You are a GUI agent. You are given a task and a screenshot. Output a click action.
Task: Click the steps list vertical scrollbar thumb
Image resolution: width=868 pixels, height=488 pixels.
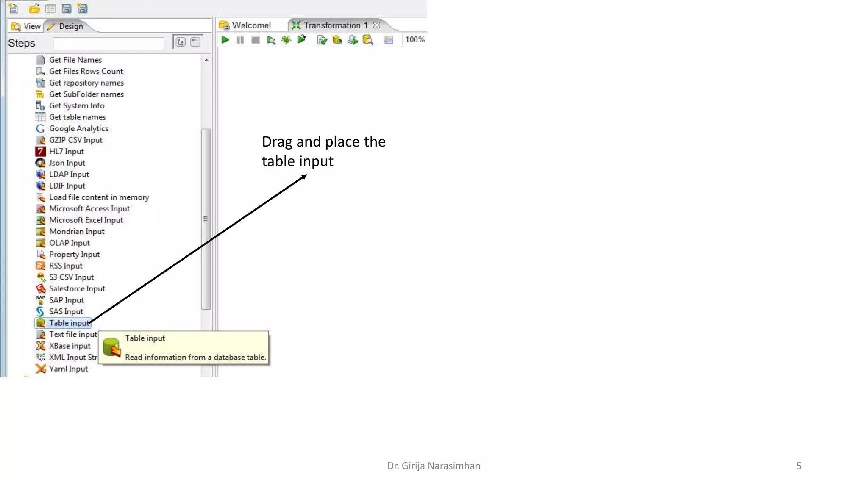(206, 219)
